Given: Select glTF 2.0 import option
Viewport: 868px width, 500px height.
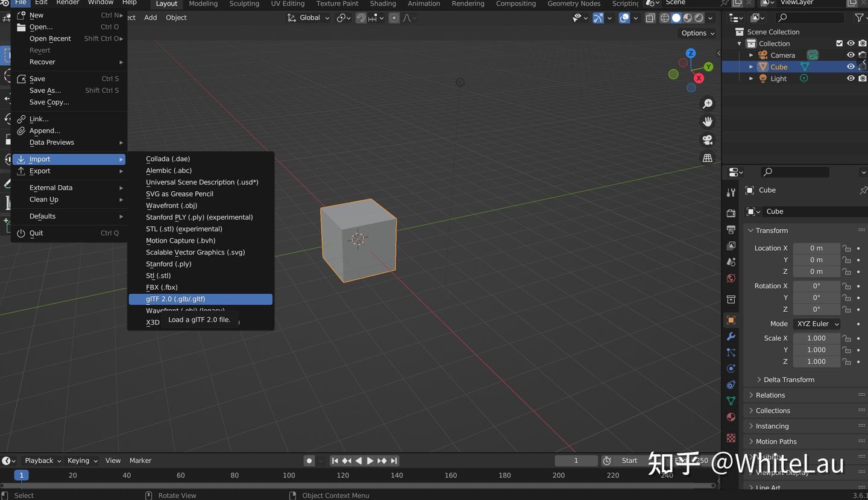Looking at the screenshot, I should click(176, 299).
